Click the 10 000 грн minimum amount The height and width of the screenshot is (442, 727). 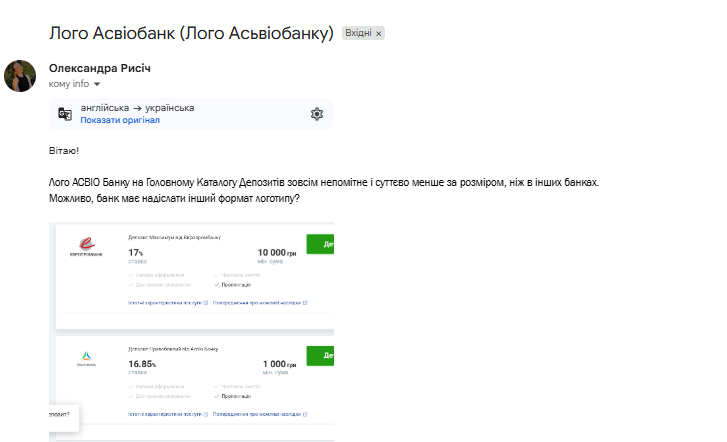click(277, 253)
